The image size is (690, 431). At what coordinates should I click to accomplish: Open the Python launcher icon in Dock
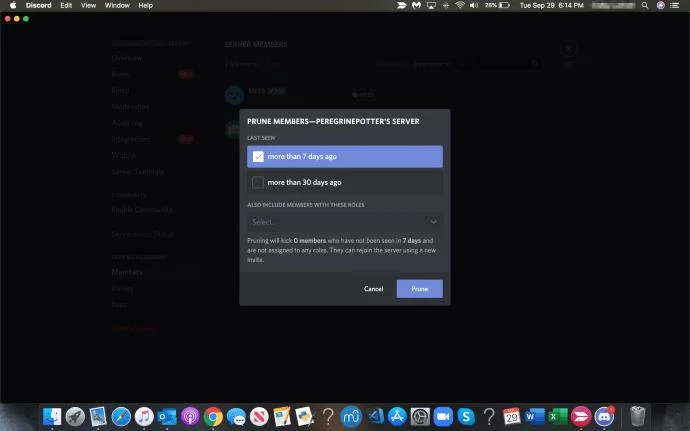point(305,416)
